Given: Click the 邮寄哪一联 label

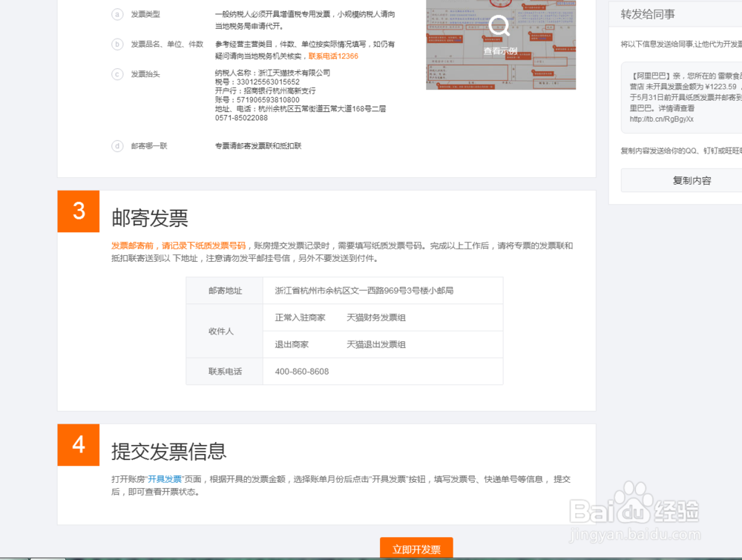Looking at the screenshot, I should pyautogui.click(x=149, y=145).
